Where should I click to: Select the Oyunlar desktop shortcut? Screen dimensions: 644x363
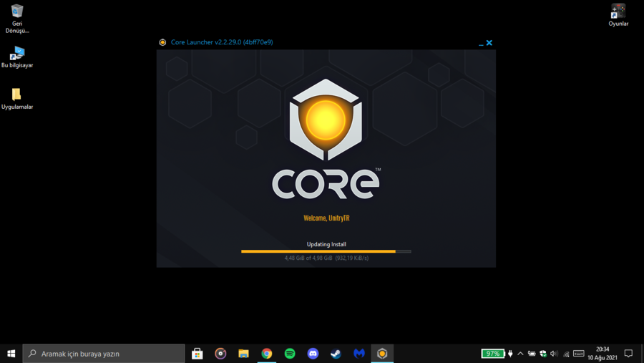click(x=618, y=15)
